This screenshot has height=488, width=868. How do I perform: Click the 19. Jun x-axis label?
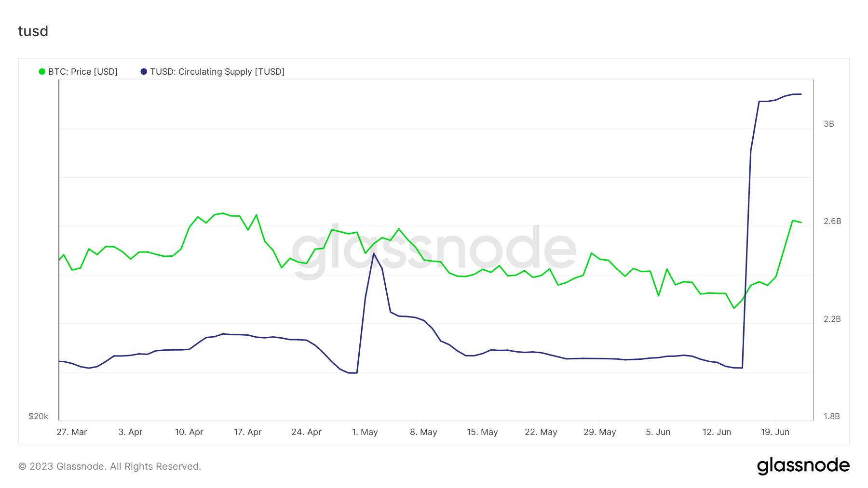(x=775, y=432)
